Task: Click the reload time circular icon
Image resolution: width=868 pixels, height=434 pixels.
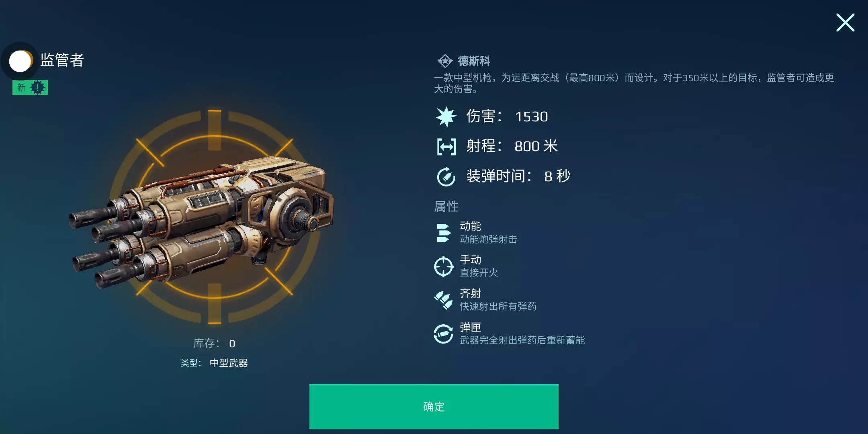Action: (x=446, y=176)
